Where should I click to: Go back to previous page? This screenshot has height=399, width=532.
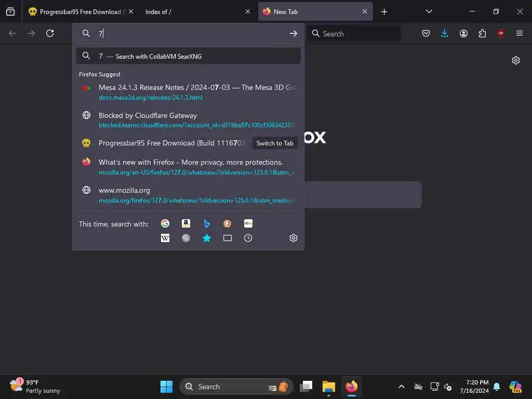[12, 33]
